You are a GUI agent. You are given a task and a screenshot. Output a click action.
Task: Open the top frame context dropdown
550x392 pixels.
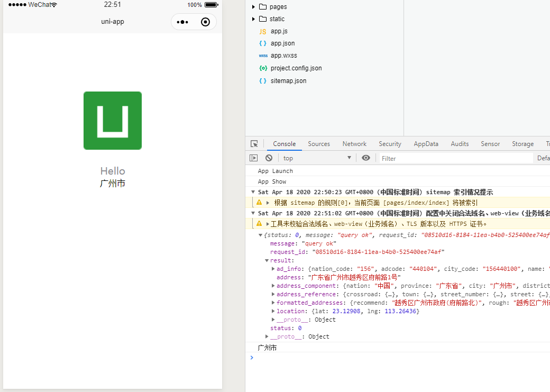pyautogui.click(x=316, y=158)
